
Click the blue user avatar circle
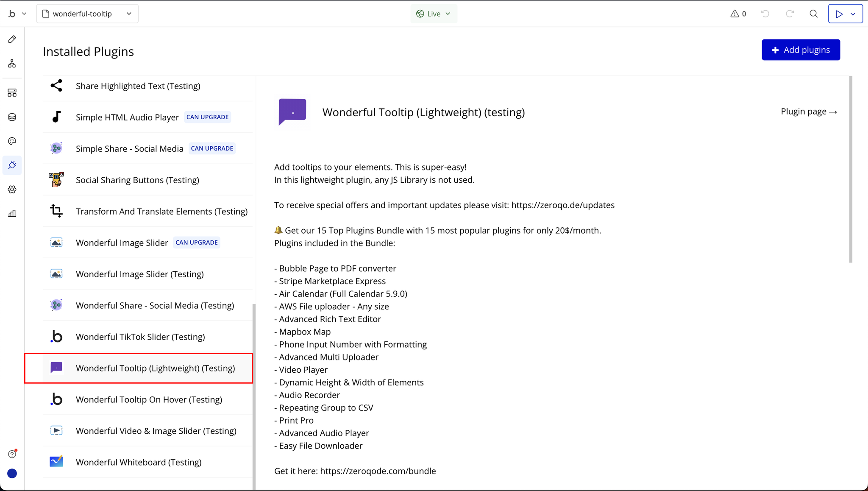(12, 474)
